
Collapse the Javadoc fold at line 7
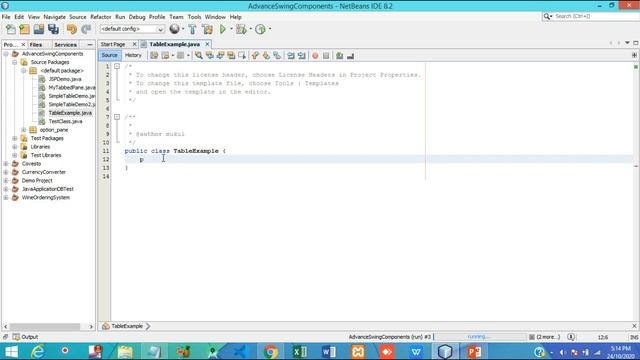tap(117, 117)
